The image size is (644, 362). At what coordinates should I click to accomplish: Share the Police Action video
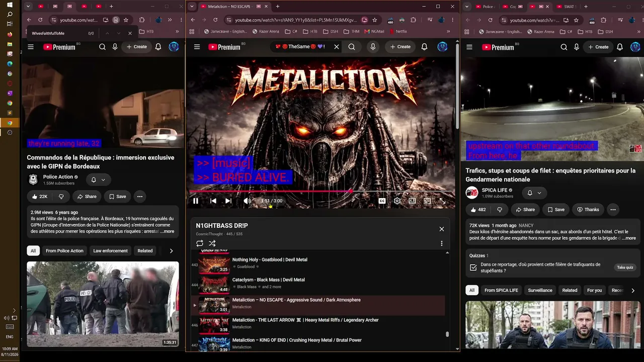click(87, 197)
